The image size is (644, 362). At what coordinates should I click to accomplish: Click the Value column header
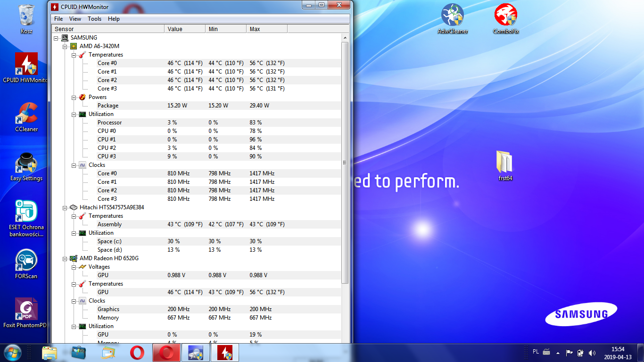(x=185, y=29)
